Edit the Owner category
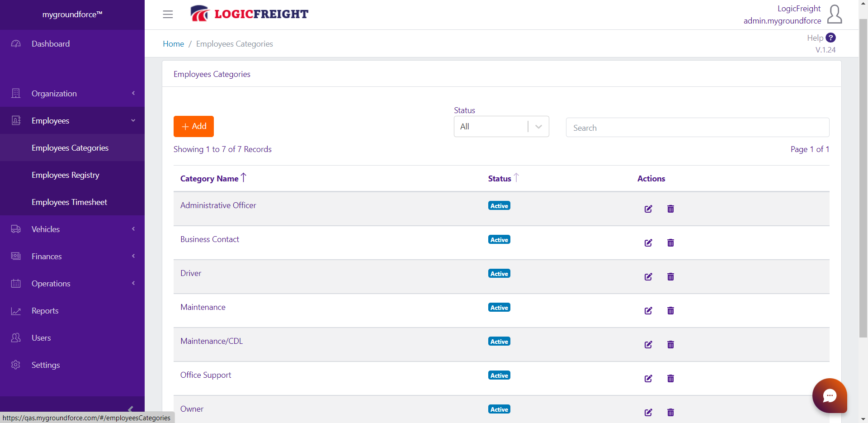Image resolution: width=868 pixels, height=423 pixels. [x=648, y=412]
